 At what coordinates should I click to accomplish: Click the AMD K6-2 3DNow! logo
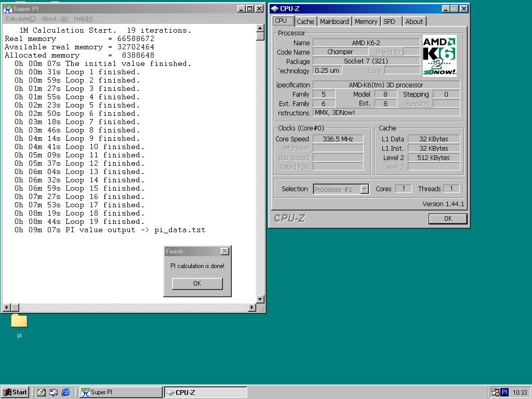(x=440, y=56)
